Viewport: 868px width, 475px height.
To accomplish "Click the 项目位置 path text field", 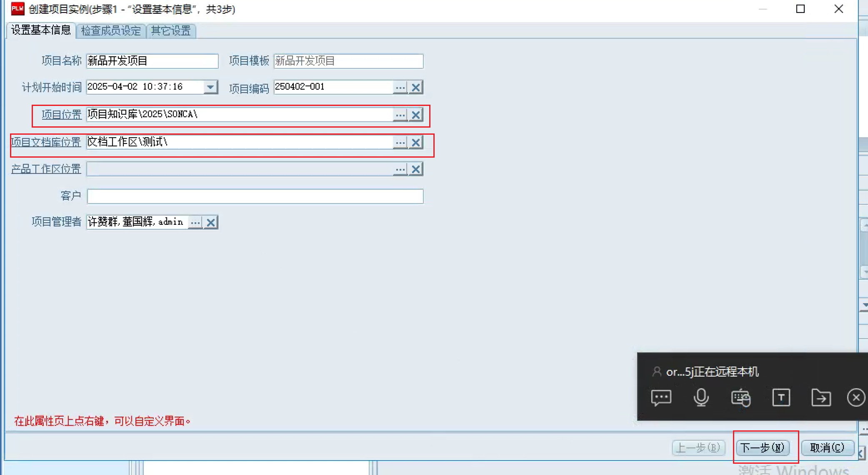I will 240,114.
